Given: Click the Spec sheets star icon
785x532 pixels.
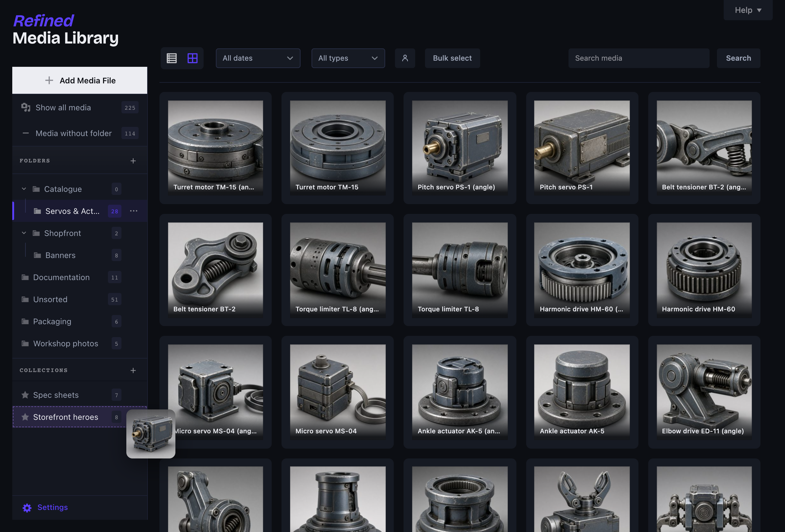Looking at the screenshot, I should coord(25,395).
